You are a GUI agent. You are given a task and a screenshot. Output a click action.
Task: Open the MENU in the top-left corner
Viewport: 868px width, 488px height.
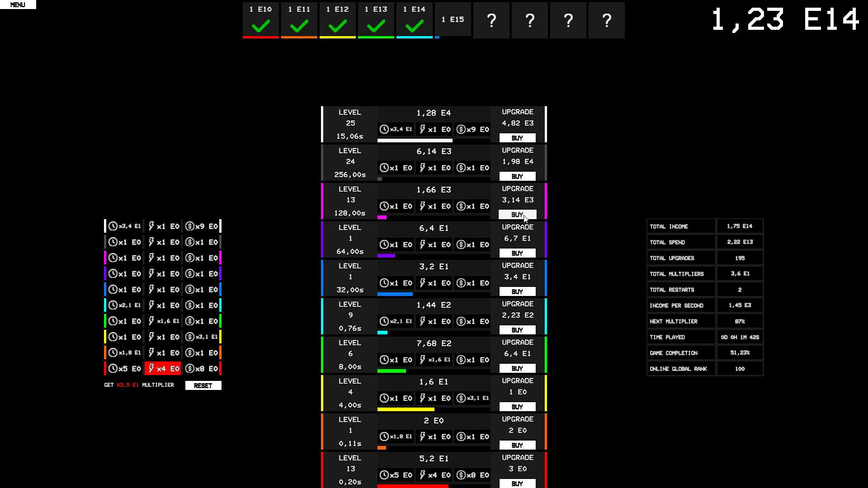18,5
